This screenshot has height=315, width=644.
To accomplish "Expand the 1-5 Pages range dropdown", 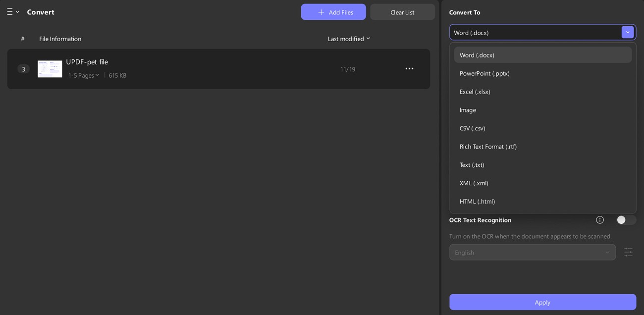I will point(84,75).
